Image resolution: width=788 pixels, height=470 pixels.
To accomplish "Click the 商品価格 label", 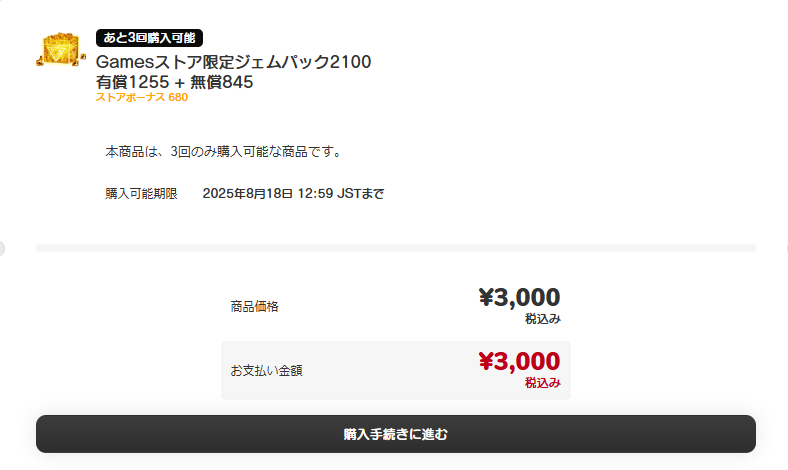I will [x=254, y=306].
